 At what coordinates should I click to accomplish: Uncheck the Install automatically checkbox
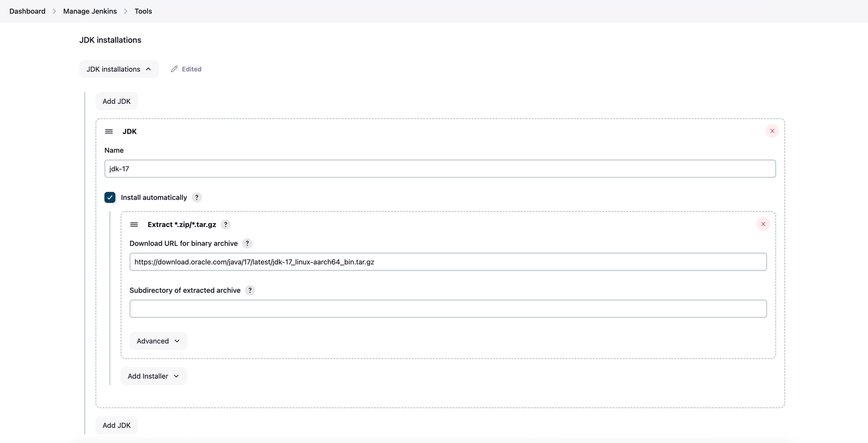[110, 197]
